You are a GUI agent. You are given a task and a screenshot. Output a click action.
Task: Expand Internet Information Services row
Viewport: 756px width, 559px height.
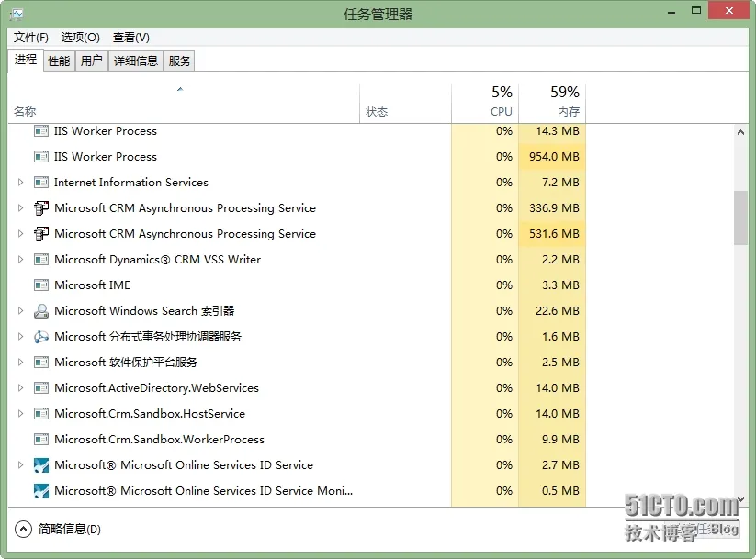point(20,182)
